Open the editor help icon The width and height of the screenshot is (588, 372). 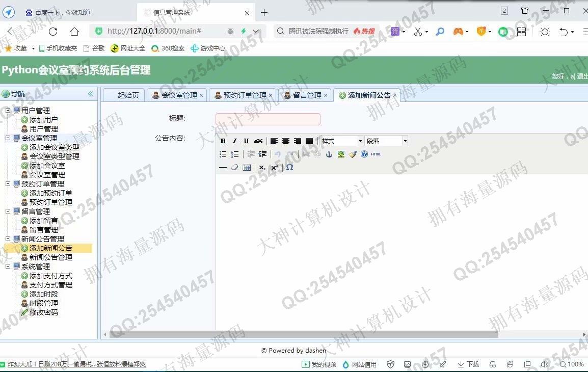[364, 154]
